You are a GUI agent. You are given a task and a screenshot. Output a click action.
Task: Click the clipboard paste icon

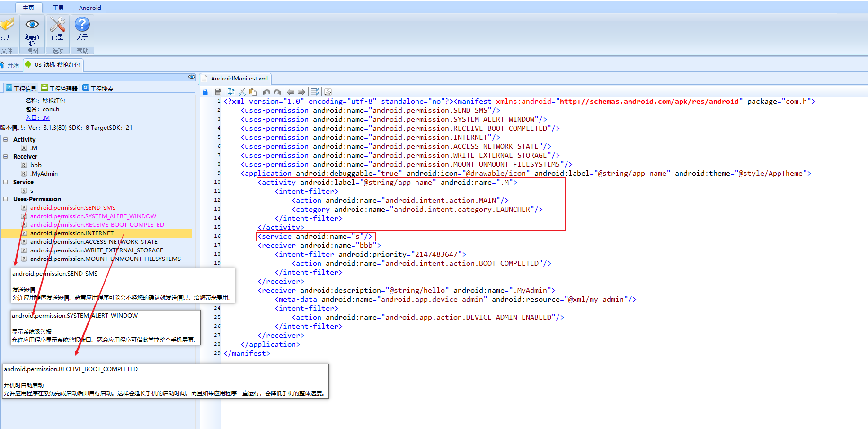[253, 92]
